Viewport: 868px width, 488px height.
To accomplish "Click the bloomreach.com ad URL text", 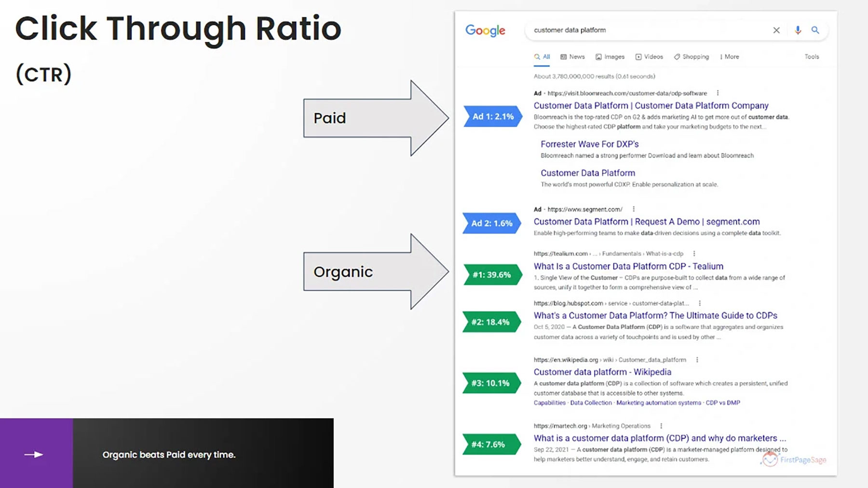I will 627,93.
